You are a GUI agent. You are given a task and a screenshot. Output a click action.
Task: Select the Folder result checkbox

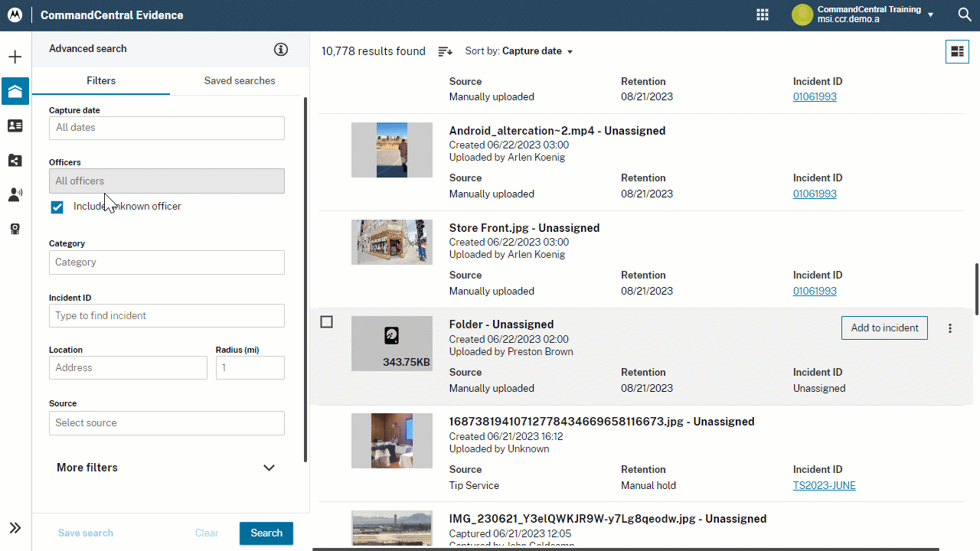click(x=326, y=322)
